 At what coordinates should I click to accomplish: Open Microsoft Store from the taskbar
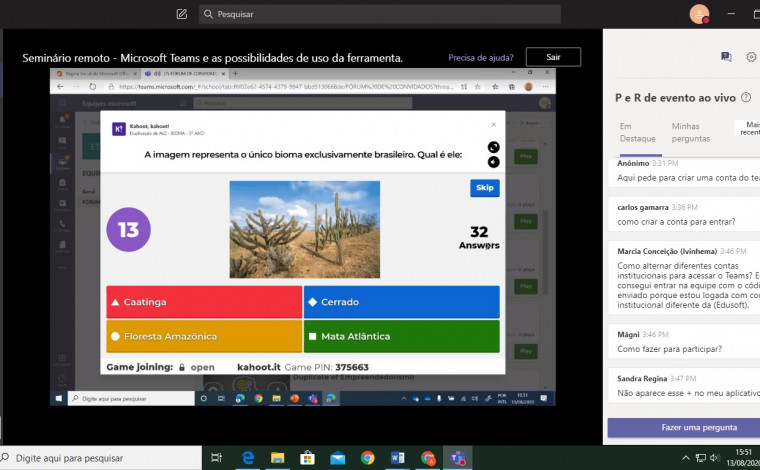coord(308,458)
